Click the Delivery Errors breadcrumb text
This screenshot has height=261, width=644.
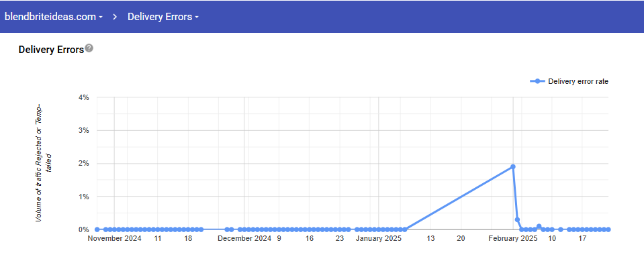coord(160,17)
